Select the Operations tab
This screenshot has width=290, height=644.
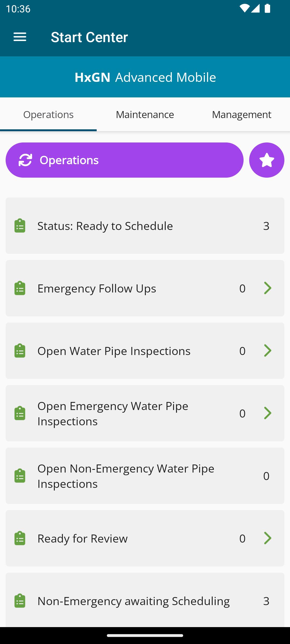tap(48, 115)
